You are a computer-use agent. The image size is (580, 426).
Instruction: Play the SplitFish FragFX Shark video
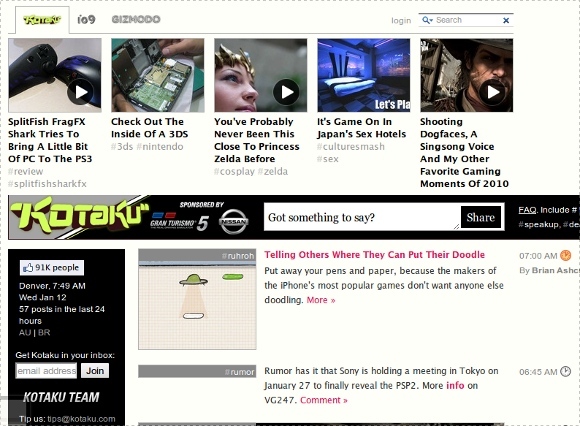point(80,92)
